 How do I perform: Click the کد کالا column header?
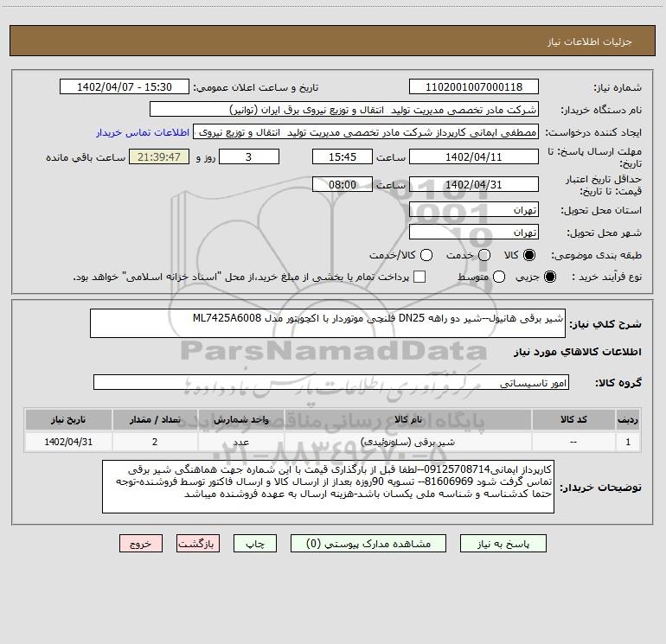click(573, 419)
